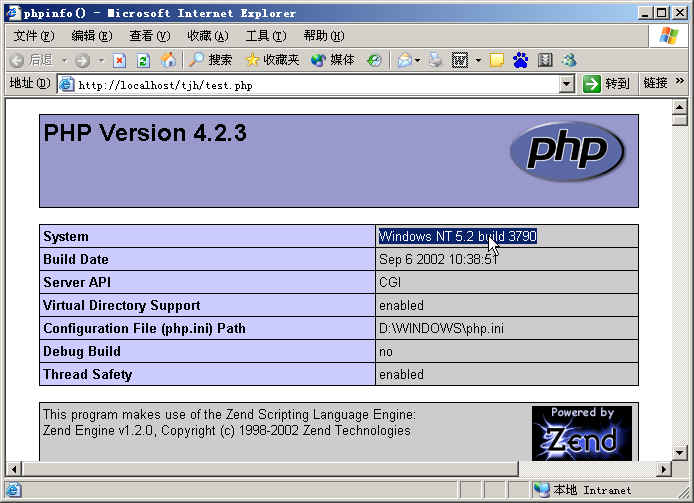Click the blue paw print toolbar icon
The height and width of the screenshot is (503, 694).
520,60
